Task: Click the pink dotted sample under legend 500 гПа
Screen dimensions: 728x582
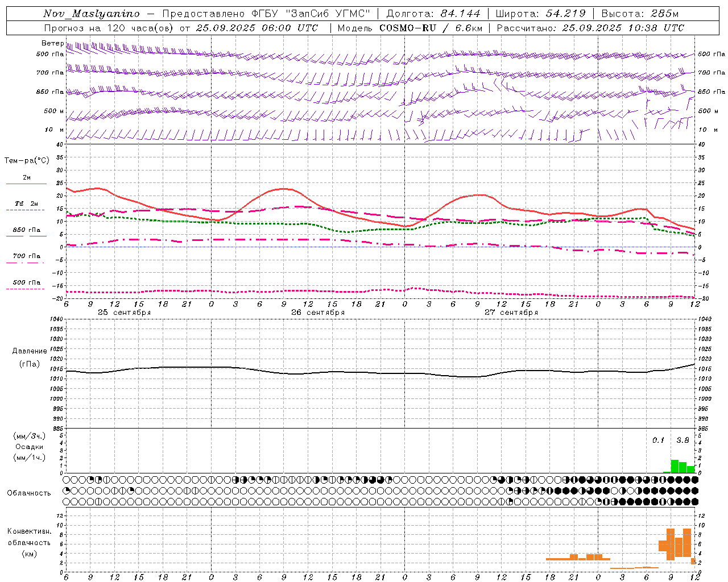Action: point(26,289)
